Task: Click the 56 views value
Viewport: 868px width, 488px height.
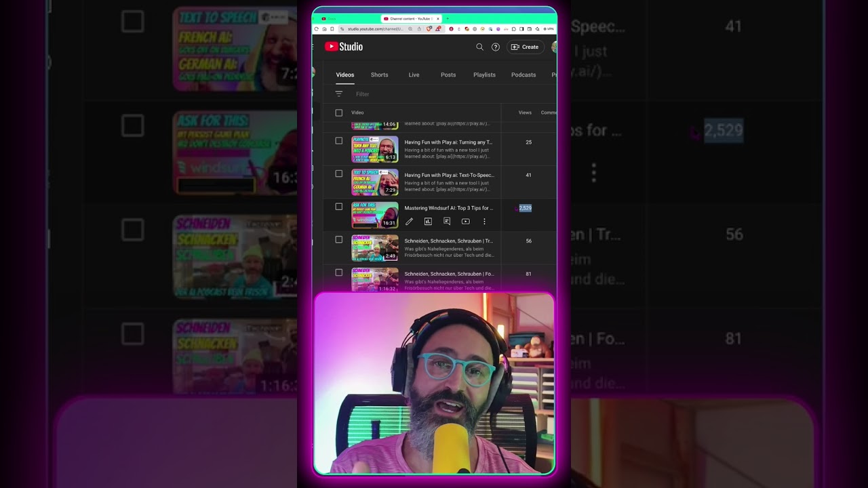Action: [x=528, y=241]
